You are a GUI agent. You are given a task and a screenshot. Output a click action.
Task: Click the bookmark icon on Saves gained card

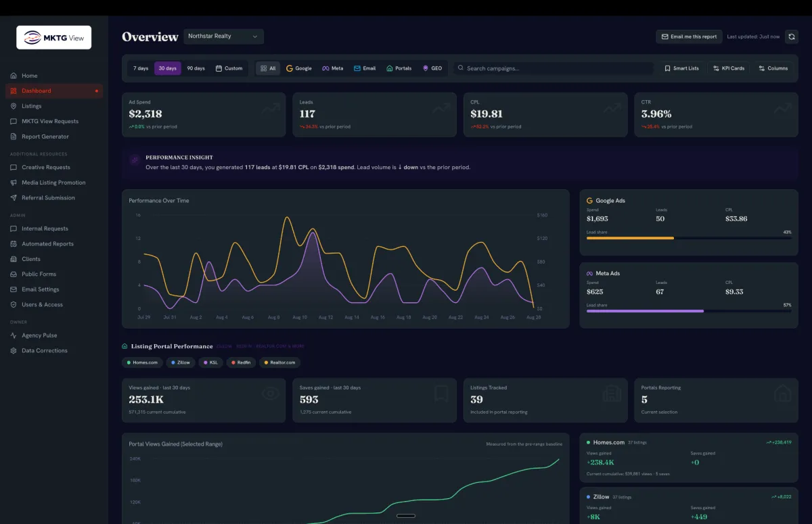tap(442, 394)
